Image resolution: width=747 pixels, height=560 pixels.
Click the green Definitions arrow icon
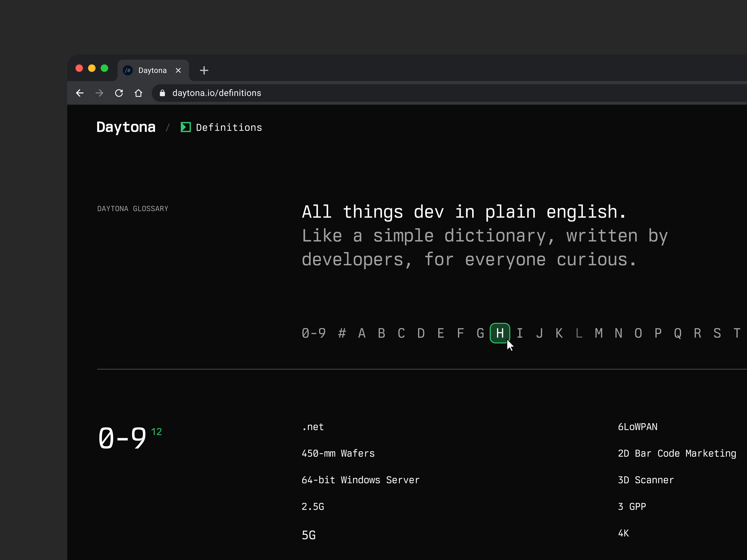[x=186, y=127]
